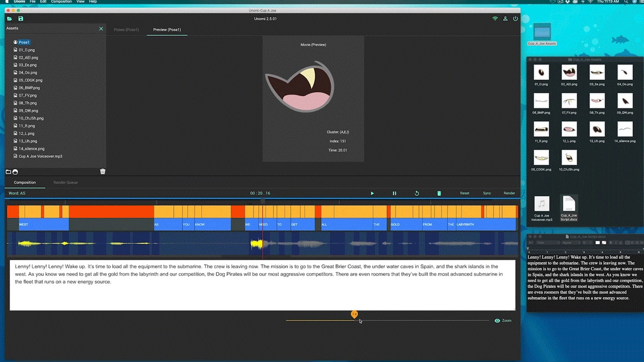
Task: Click the trash icon in the timeline toolbar
Action: (x=439, y=193)
